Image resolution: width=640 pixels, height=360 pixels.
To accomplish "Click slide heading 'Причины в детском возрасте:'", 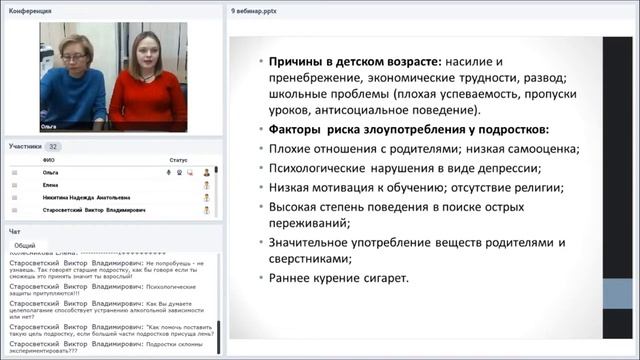I will [x=355, y=62].
